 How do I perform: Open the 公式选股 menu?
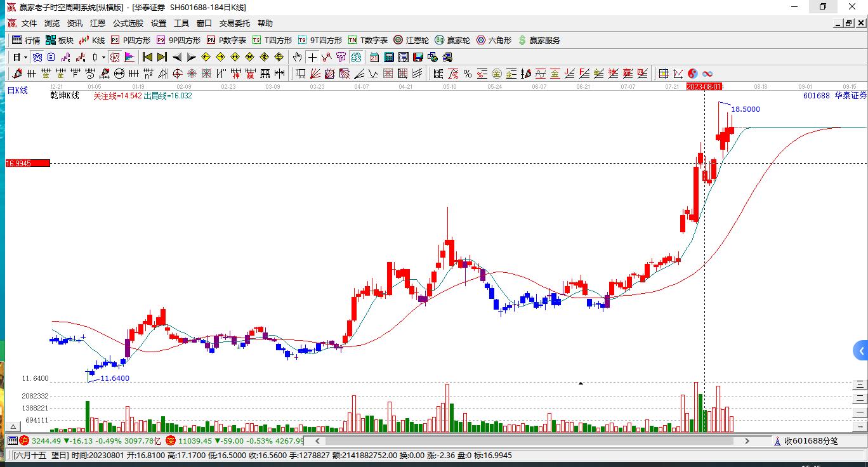click(128, 23)
